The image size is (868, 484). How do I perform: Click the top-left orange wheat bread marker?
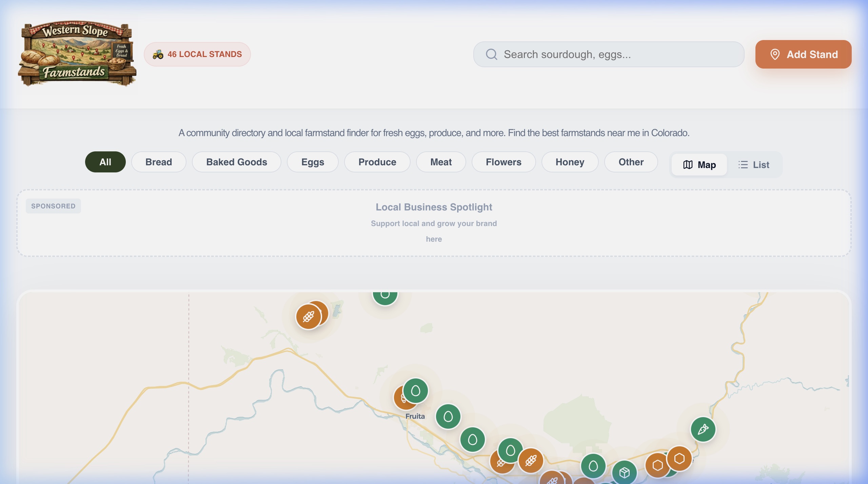308,317
